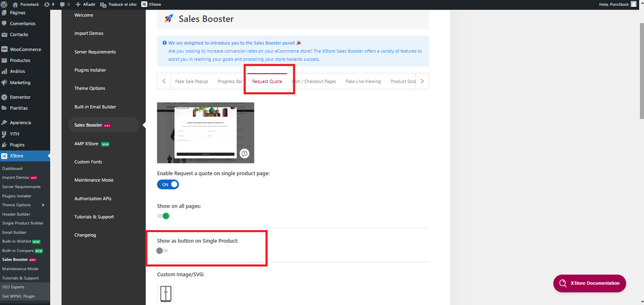The width and height of the screenshot is (644, 305).
Task: Open Authorization APIs page
Action: point(93,198)
